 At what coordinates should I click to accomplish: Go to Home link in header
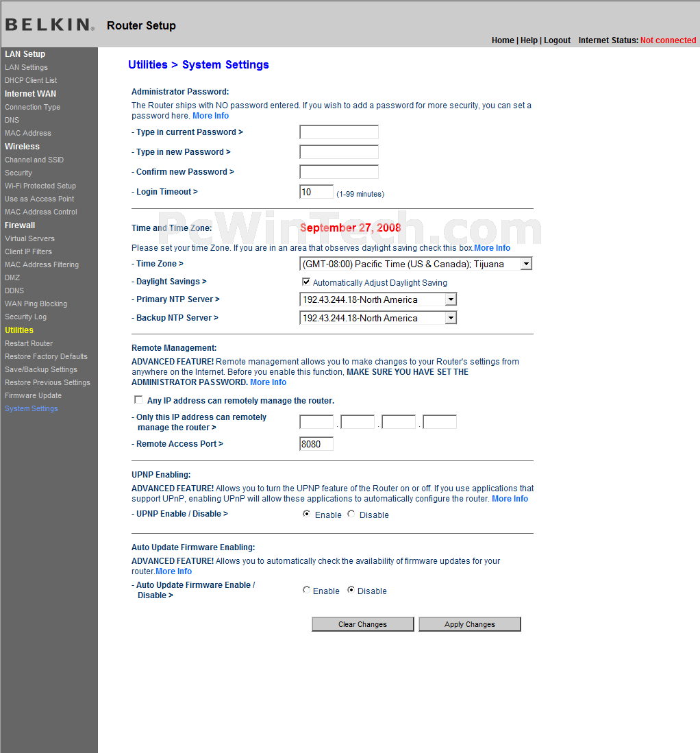503,40
